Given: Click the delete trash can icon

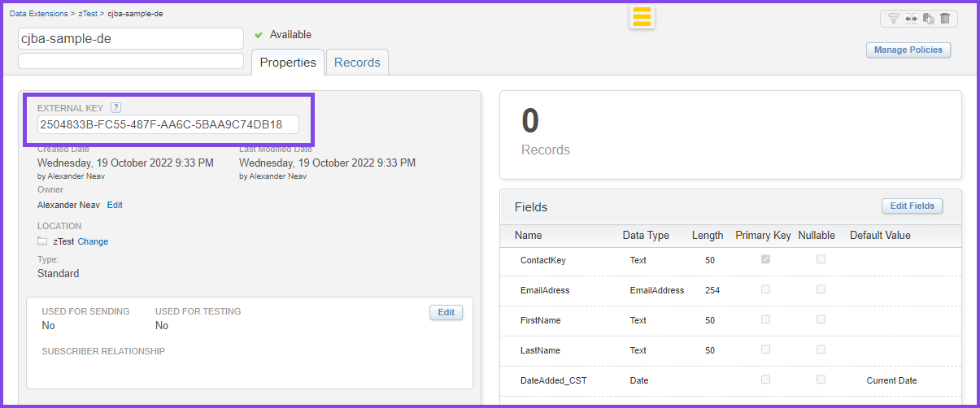Looking at the screenshot, I should tap(944, 18).
